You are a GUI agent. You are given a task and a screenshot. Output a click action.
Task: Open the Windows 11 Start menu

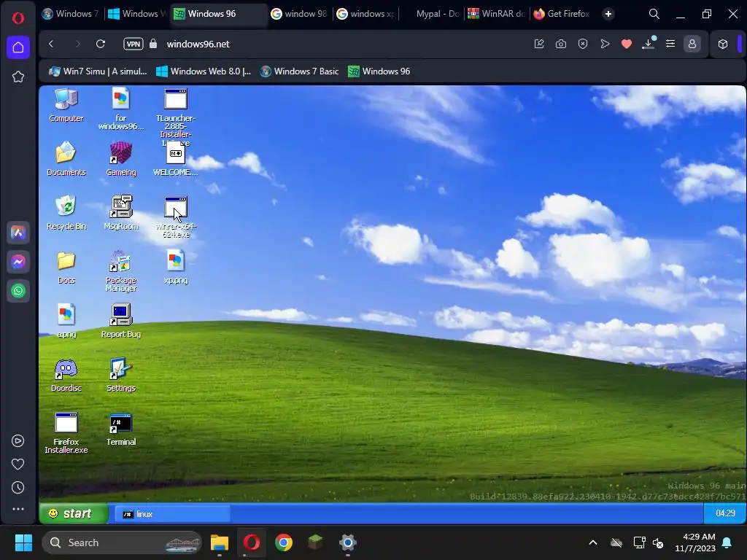pos(23,542)
